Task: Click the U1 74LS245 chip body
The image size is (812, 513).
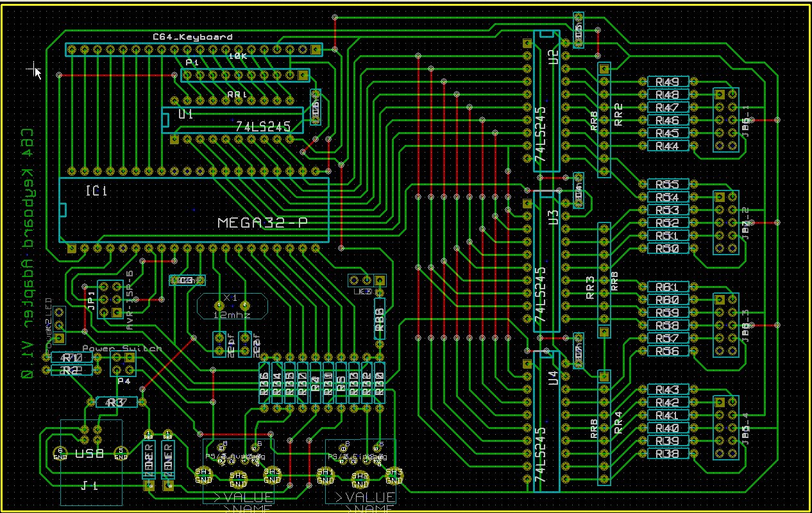Action: 231,119
